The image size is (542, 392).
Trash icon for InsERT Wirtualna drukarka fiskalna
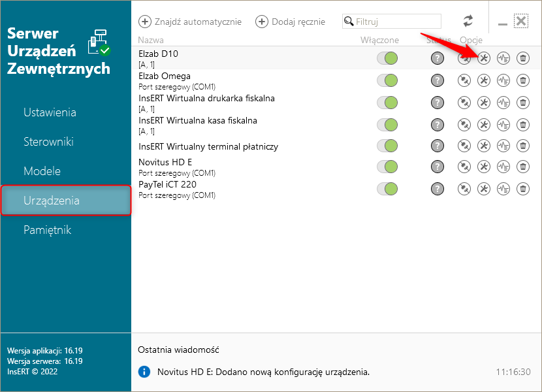click(523, 103)
